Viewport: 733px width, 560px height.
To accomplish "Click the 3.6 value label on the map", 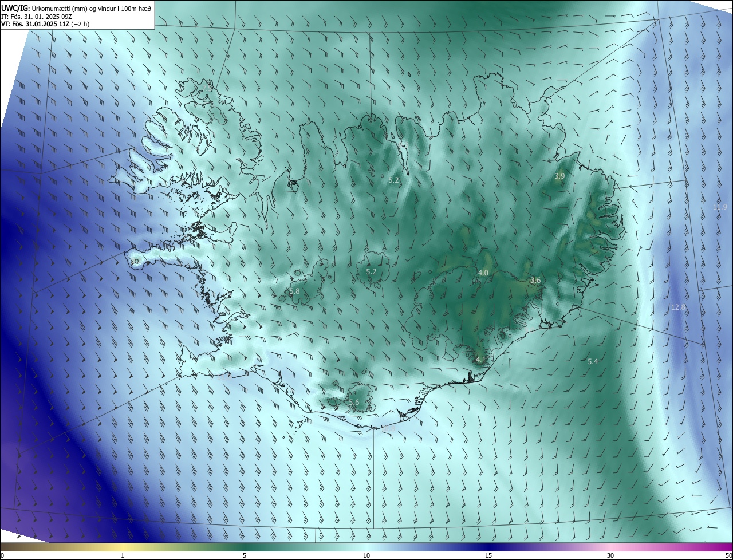I will click(x=535, y=280).
